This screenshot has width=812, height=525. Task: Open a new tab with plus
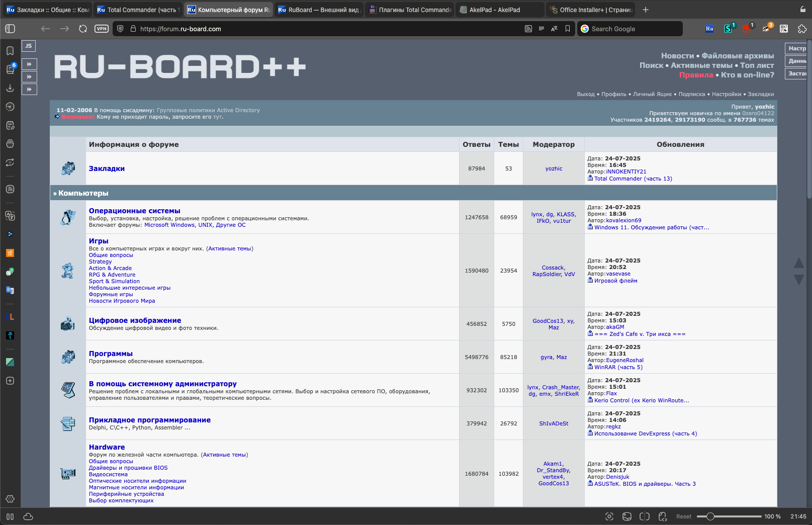pos(646,10)
